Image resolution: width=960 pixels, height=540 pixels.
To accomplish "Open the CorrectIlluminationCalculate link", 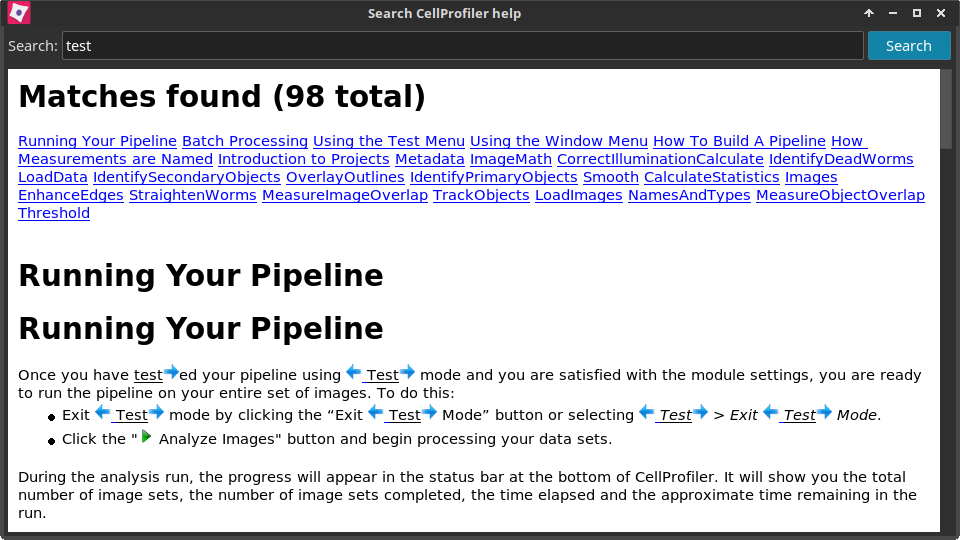I will 660,159.
